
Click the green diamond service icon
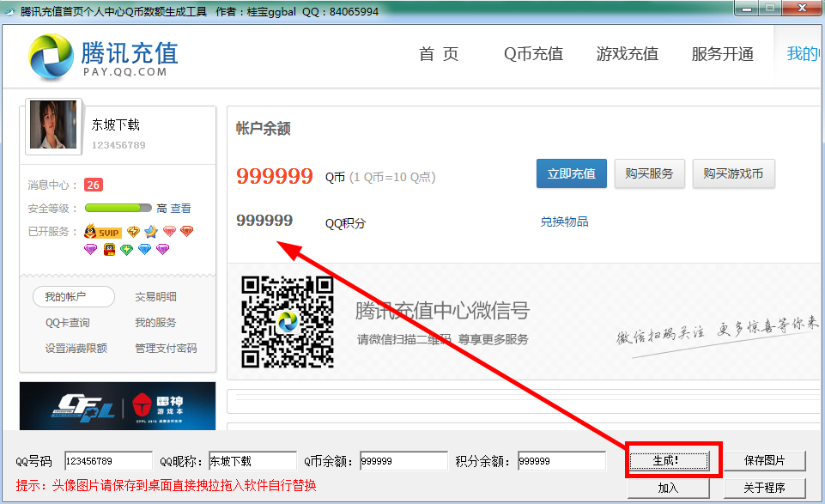click(x=126, y=248)
